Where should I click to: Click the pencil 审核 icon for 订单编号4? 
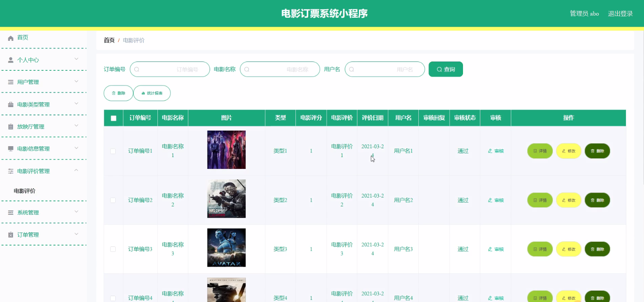coord(490,298)
